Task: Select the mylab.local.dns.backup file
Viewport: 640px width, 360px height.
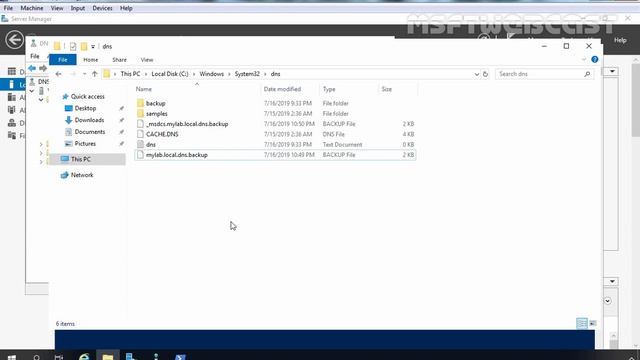Action: [x=276, y=155]
